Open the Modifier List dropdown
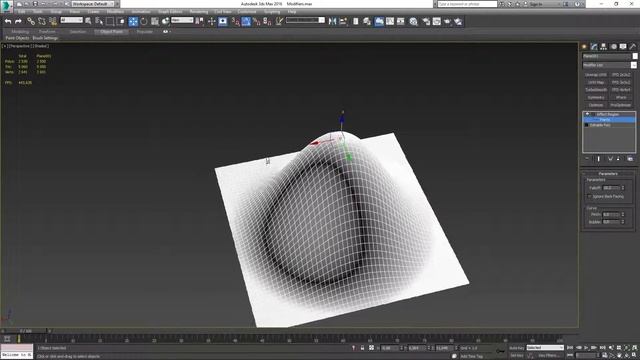Image resolution: width=640 pixels, height=360 pixels. (x=609, y=65)
